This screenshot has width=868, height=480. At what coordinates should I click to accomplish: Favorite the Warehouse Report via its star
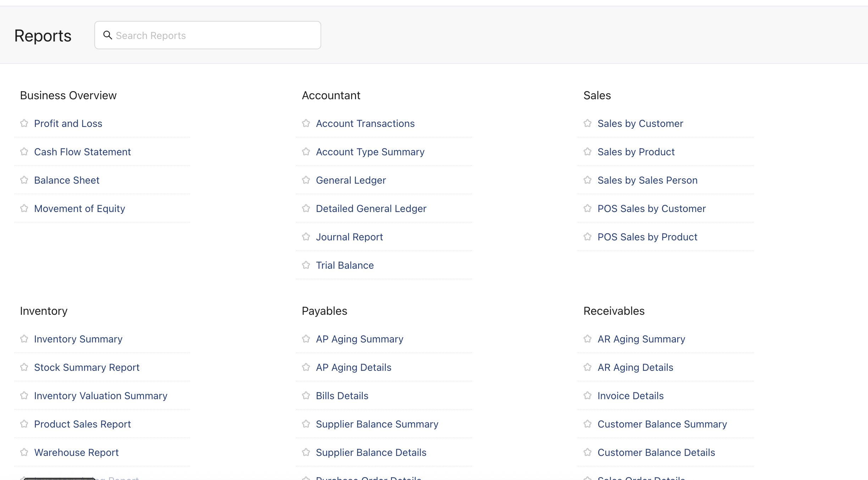pos(24,452)
